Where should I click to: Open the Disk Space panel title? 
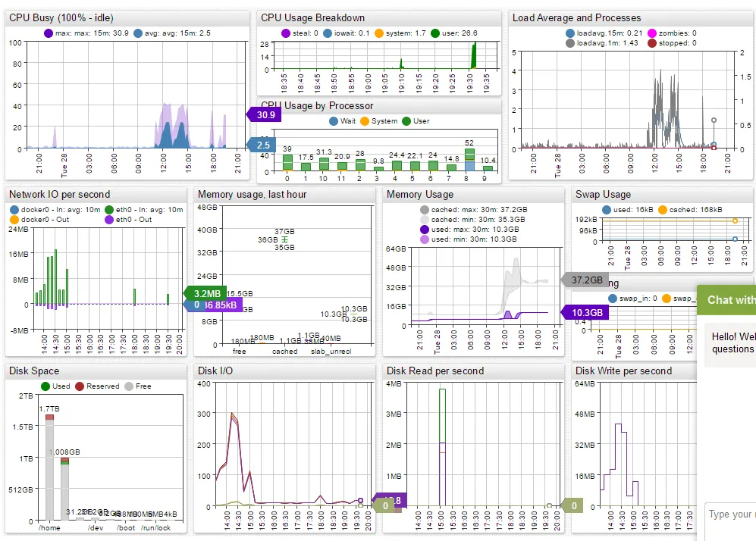pyautogui.click(x=34, y=371)
